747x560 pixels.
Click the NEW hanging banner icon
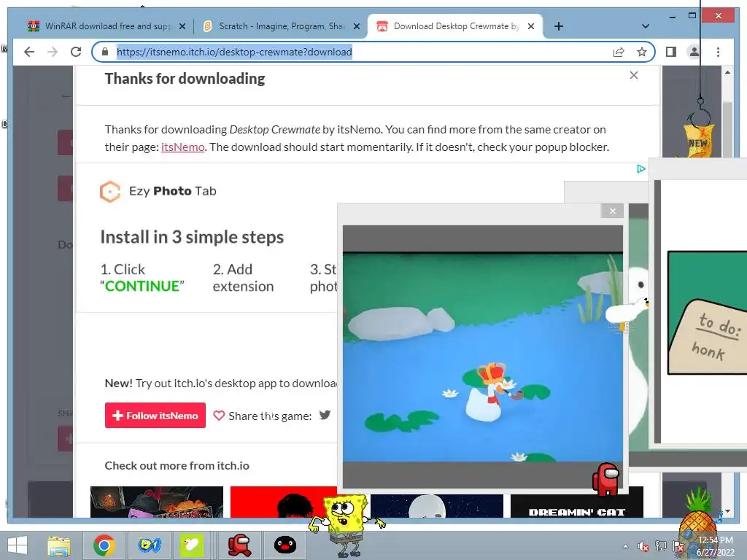click(698, 141)
